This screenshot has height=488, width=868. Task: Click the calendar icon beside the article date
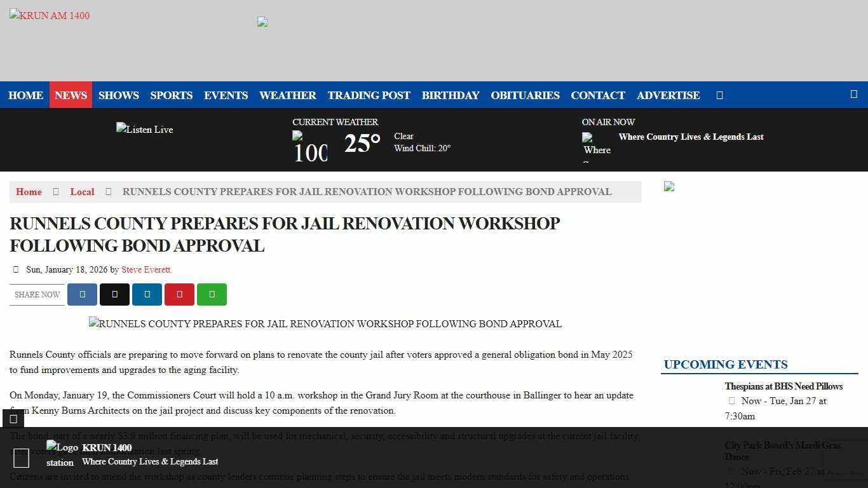click(15, 269)
